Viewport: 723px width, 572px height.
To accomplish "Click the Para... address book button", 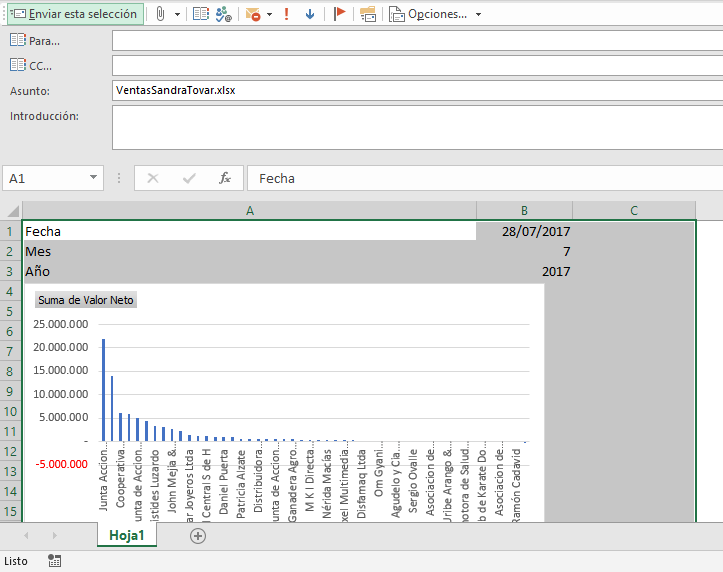I will tap(35, 41).
